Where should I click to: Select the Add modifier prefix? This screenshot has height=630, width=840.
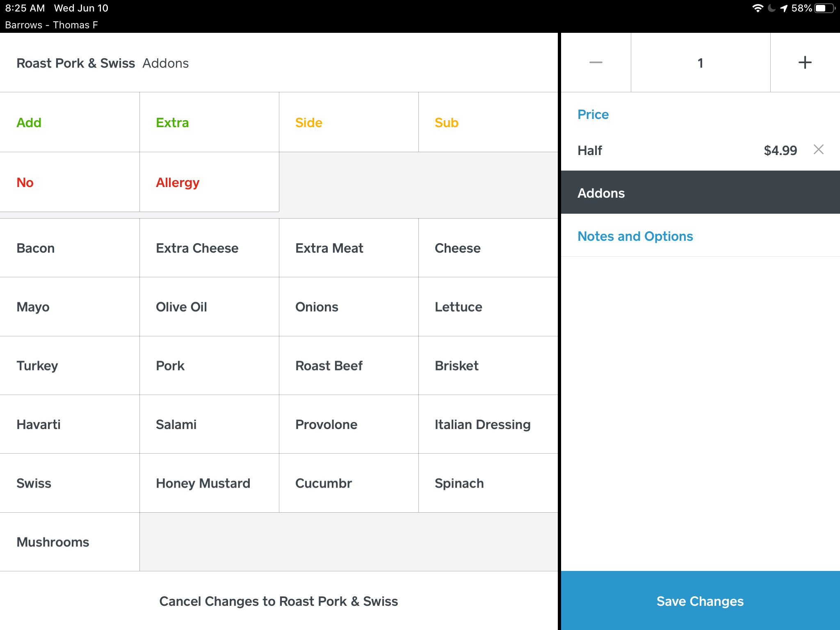(70, 122)
